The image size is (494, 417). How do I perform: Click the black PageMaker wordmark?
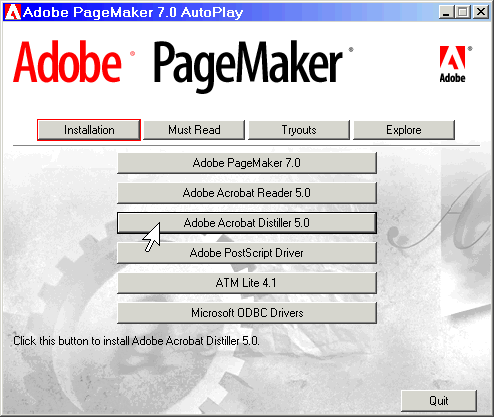point(248,66)
